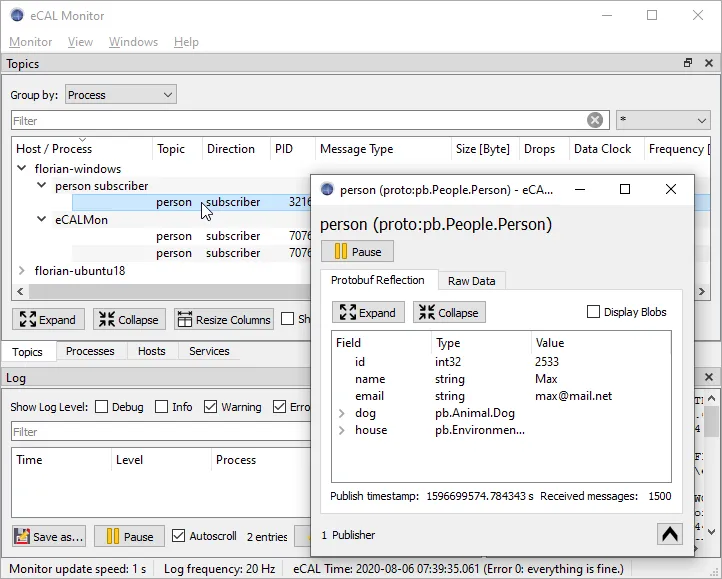
Task: Click the Collapse button in Topics panel
Action: pyautogui.click(x=130, y=319)
